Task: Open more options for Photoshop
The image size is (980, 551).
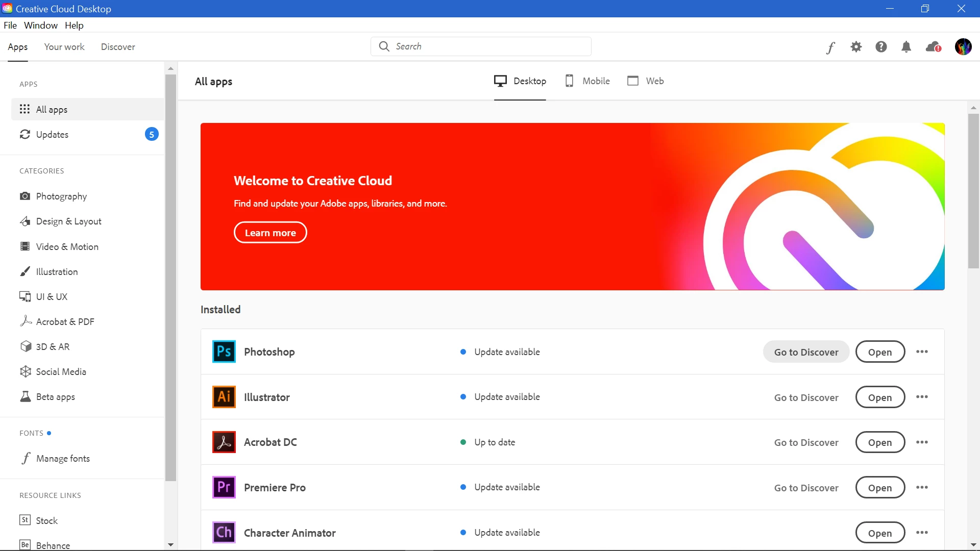Action: [922, 352]
